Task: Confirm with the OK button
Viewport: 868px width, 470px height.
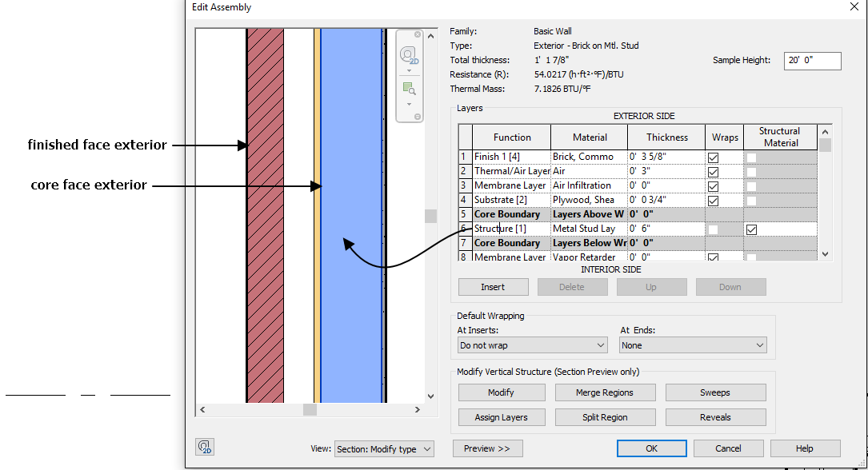Action: pyautogui.click(x=651, y=448)
